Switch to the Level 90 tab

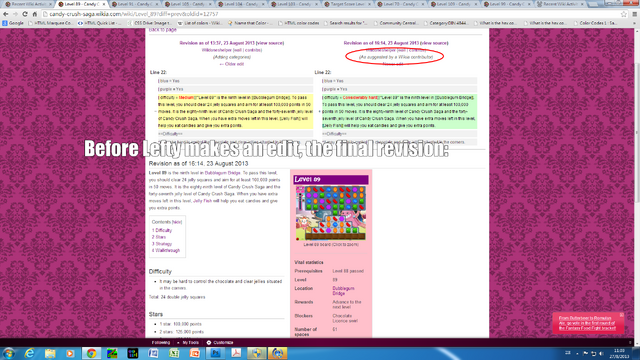(506, 4)
